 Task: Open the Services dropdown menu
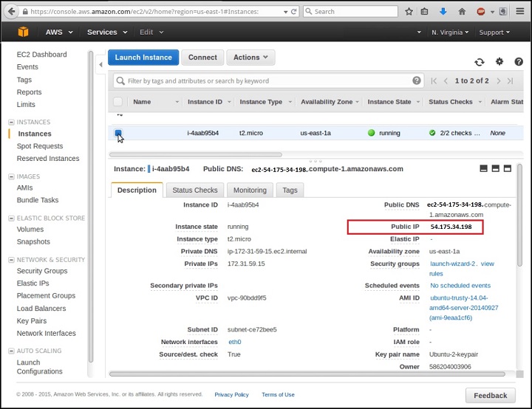click(x=107, y=32)
